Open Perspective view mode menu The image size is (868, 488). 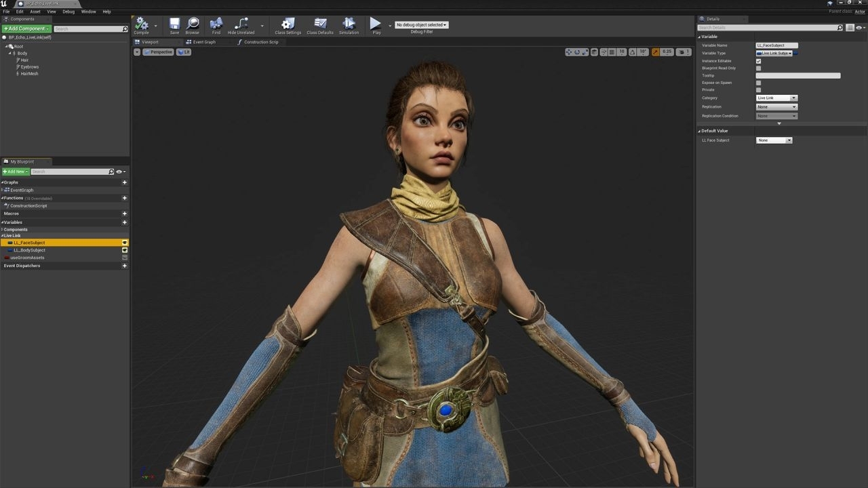[x=158, y=52]
